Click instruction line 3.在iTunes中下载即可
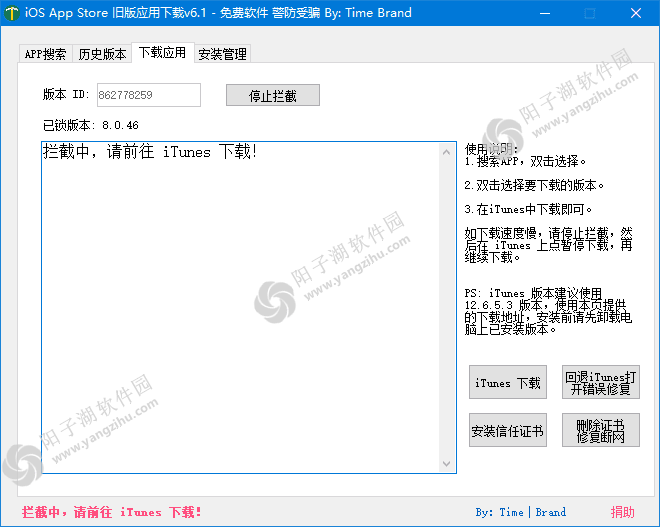 (528, 209)
